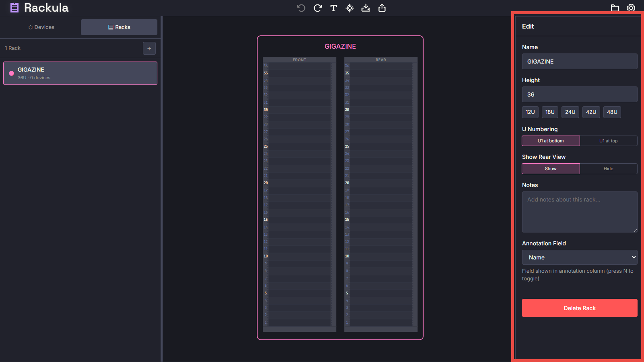Select GIGAZINE rack in the list
Viewport: 644px width, 362px height.
pos(80,73)
